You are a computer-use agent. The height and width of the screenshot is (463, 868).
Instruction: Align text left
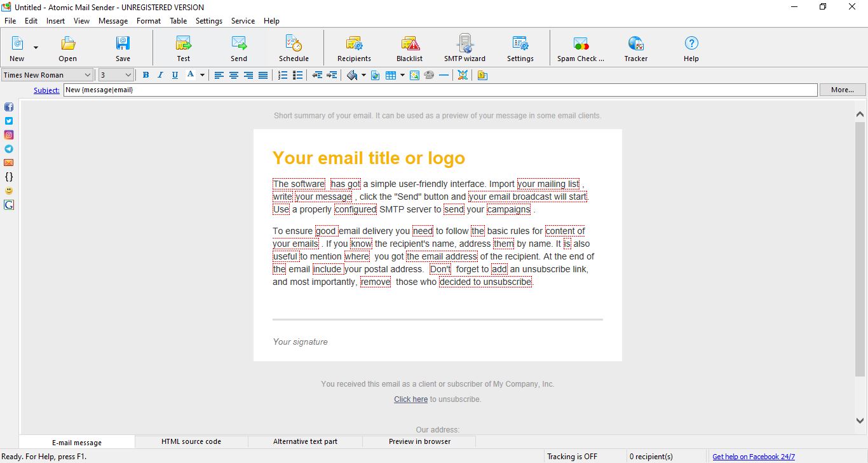tap(219, 75)
